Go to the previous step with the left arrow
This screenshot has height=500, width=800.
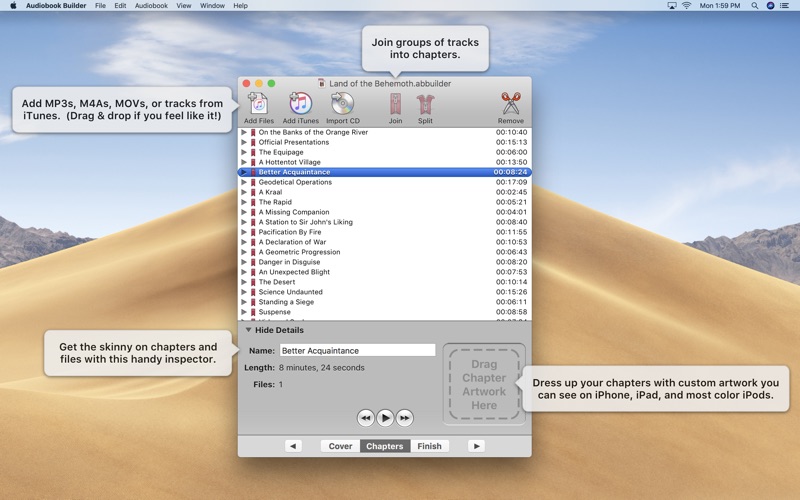[293, 446]
